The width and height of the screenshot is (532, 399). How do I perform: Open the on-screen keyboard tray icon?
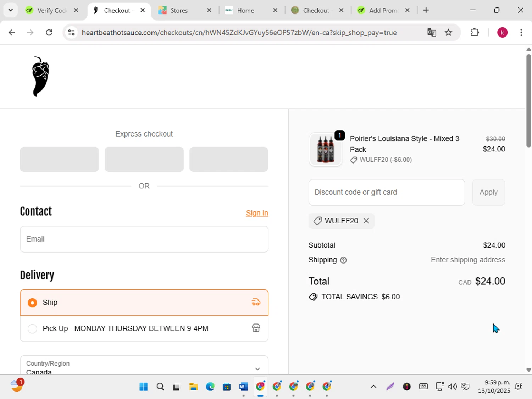[x=423, y=387]
